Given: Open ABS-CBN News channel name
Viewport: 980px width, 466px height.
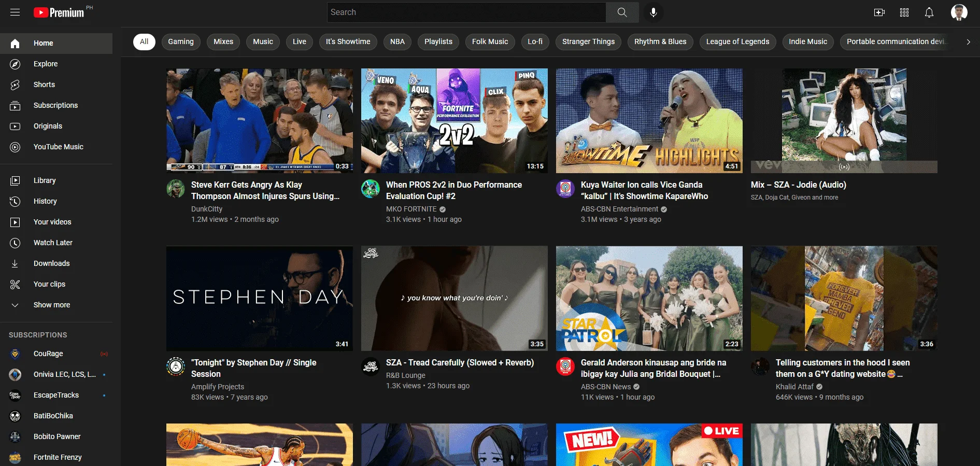Looking at the screenshot, I should click(x=606, y=387).
